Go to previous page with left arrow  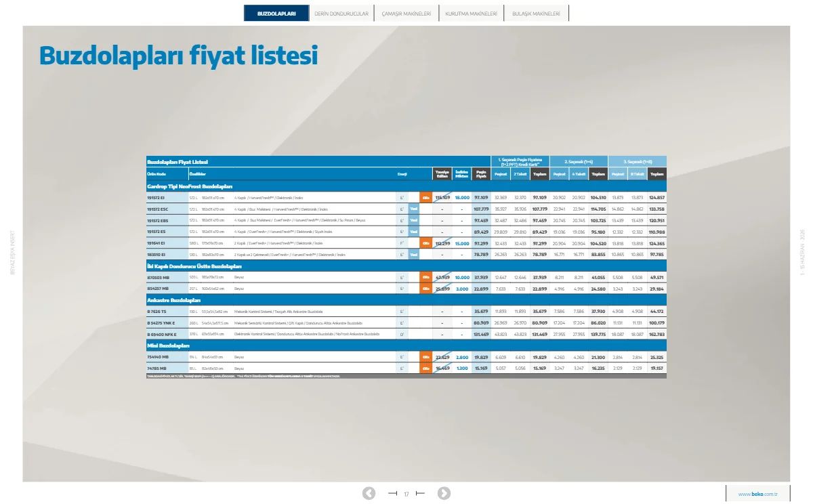369,493
